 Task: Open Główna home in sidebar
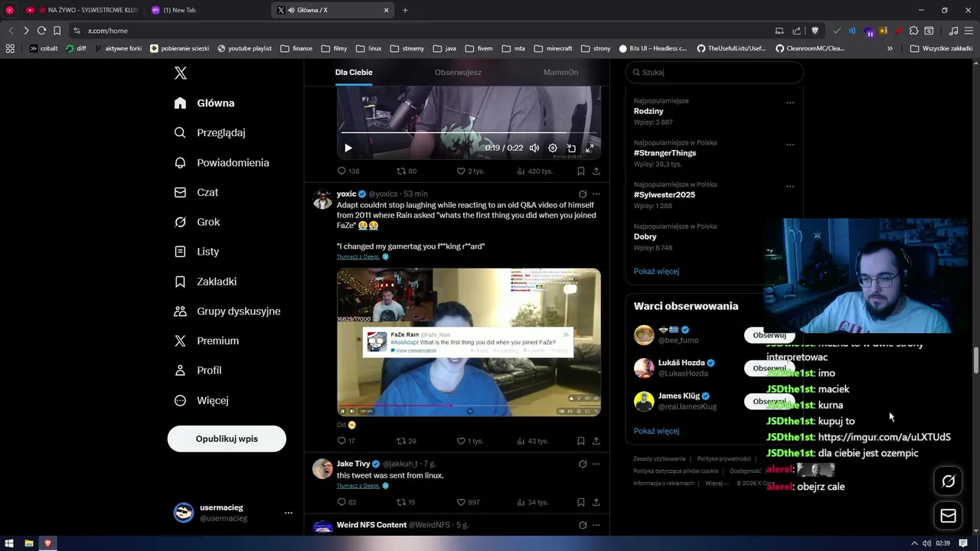[204, 103]
